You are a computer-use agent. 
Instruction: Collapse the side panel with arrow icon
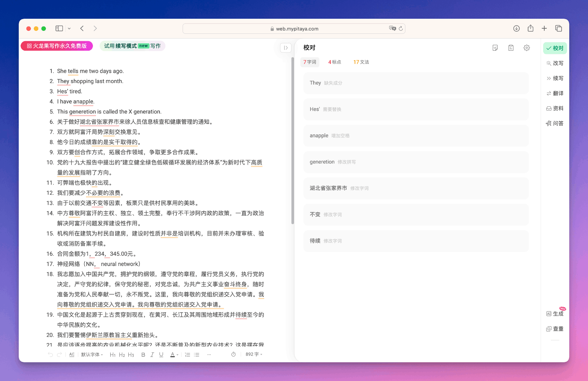(x=286, y=48)
